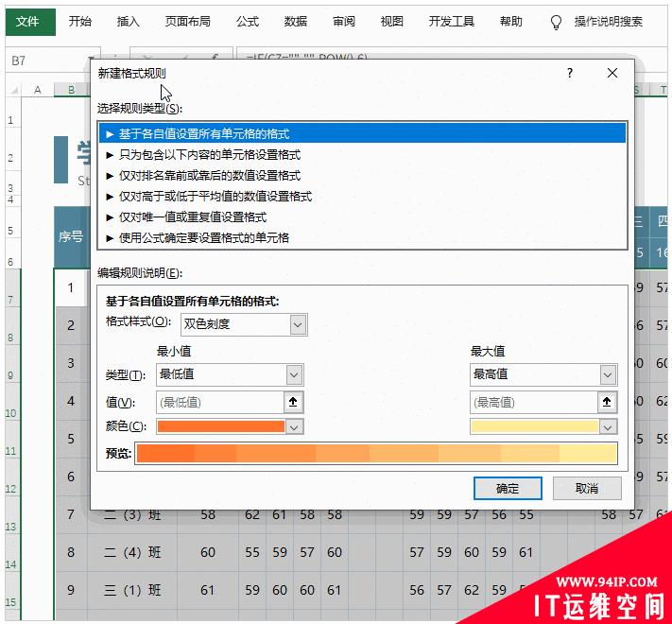Click the gradient preview bar

point(376,454)
